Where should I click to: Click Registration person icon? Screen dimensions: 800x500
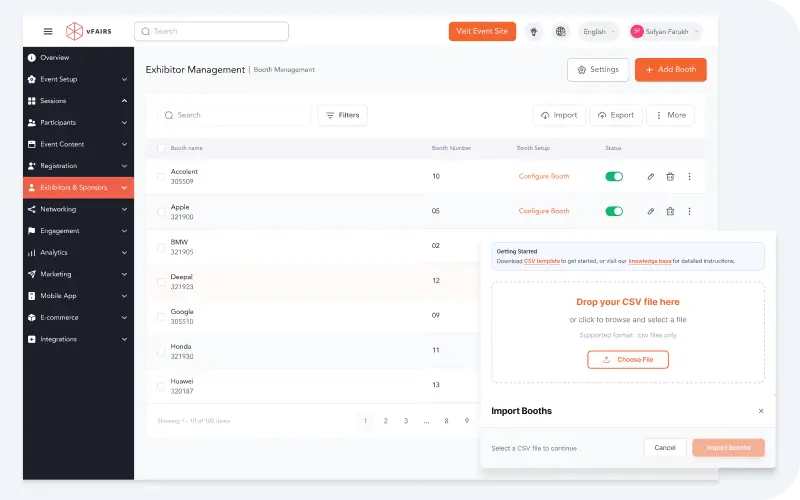pyautogui.click(x=32, y=166)
